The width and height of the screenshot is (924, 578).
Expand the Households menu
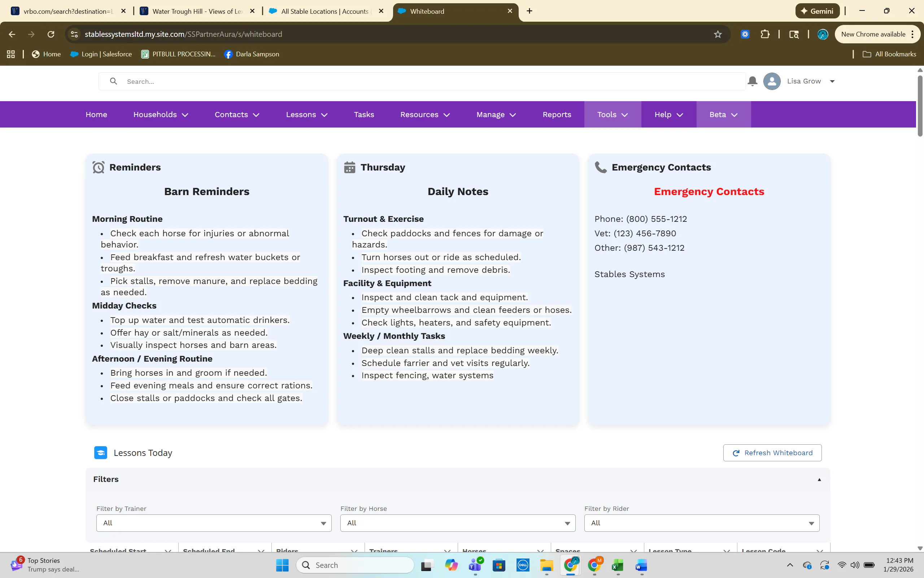tap(161, 115)
